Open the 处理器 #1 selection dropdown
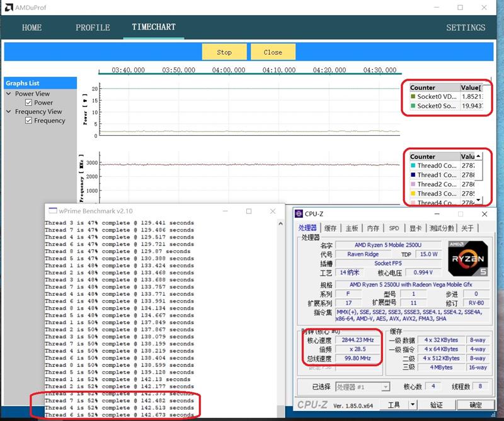 click(x=363, y=387)
